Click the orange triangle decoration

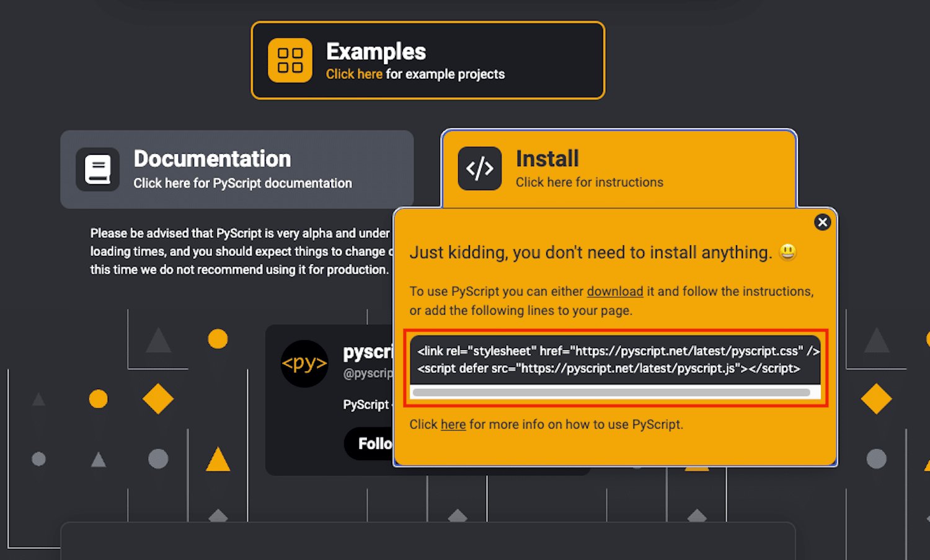pyautogui.click(x=218, y=459)
